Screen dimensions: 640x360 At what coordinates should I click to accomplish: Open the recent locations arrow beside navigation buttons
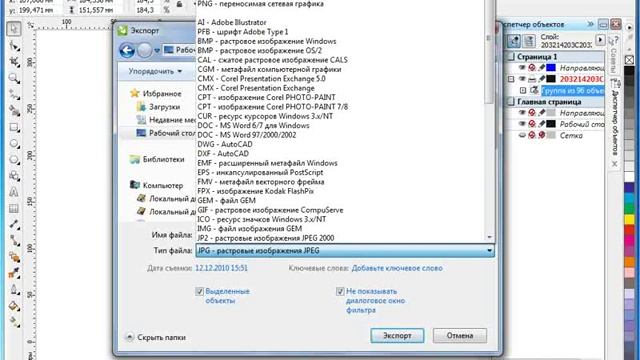pos(157,51)
